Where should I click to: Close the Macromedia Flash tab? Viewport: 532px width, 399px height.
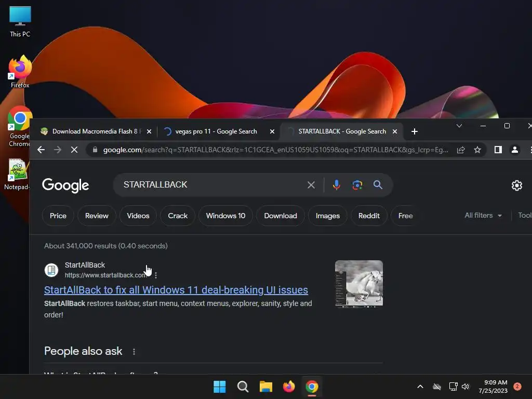point(149,131)
